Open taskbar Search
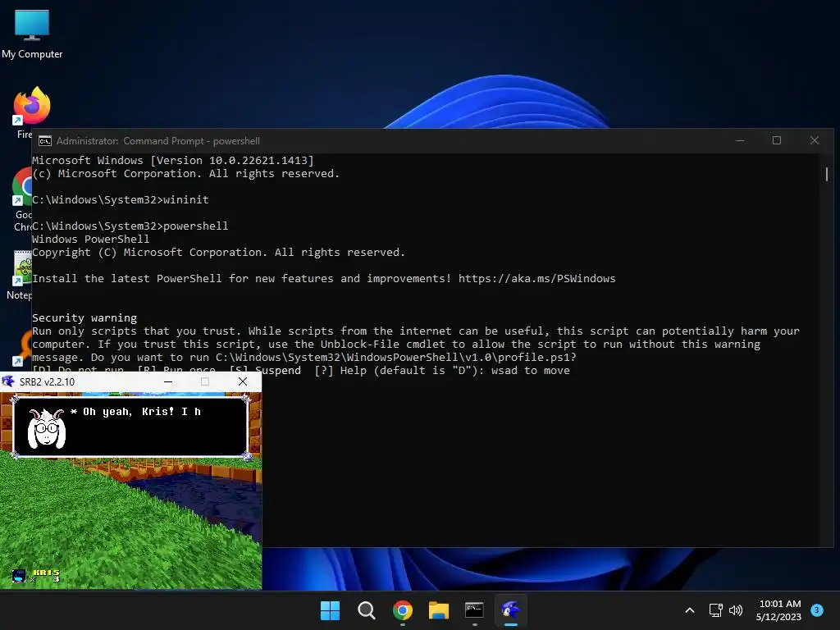Viewport: 840px width, 630px height. click(367, 610)
